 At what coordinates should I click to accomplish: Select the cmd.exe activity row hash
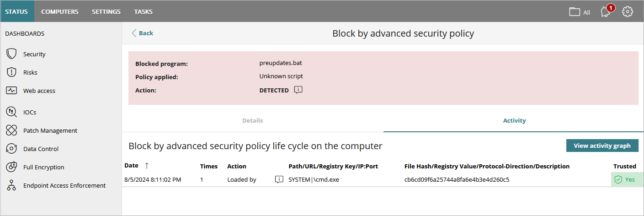pyautogui.click(x=457, y=179)
